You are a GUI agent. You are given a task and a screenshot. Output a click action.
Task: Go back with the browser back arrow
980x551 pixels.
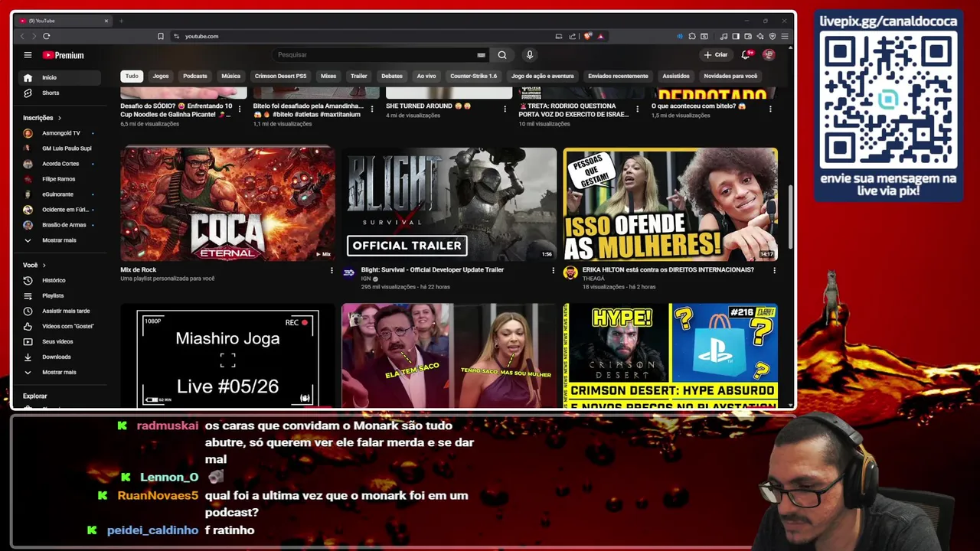click(x=22, y=36)
